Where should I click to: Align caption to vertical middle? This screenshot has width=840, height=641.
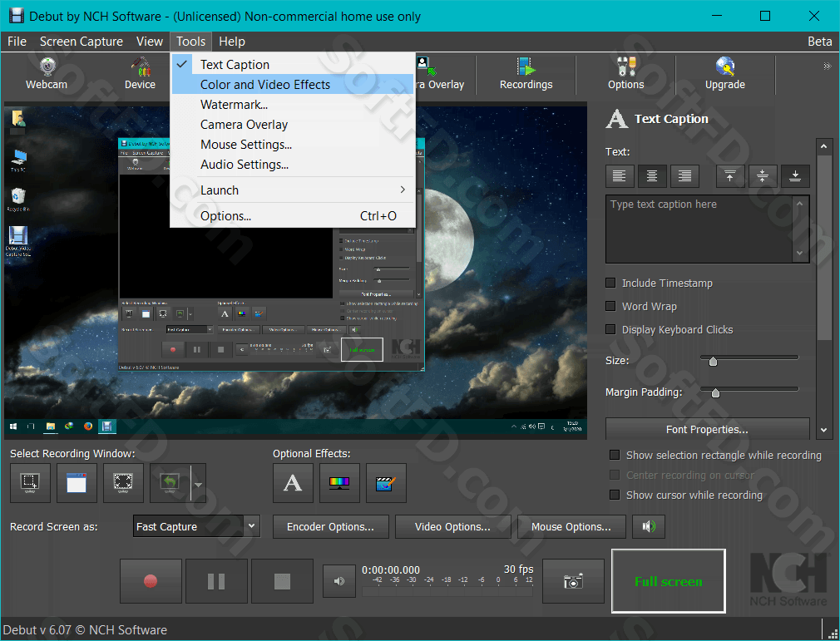pos(763,175)
